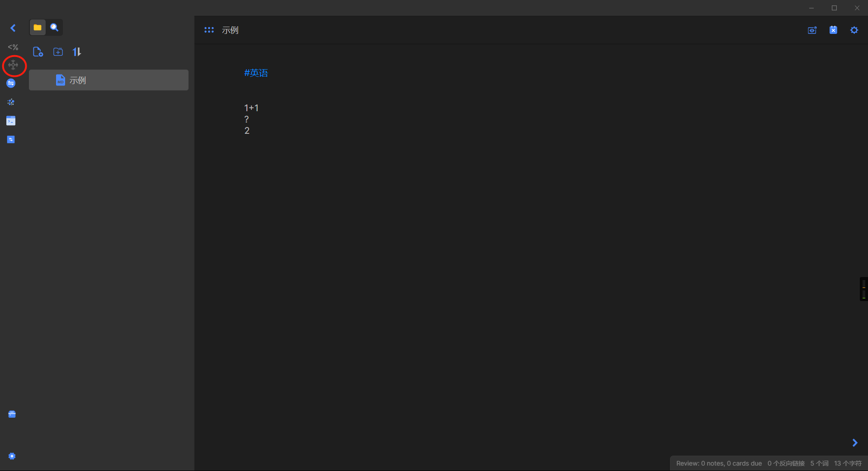Click the quick switcher icon in ribbon
The image size is (868, 471).
click(11, 83)
